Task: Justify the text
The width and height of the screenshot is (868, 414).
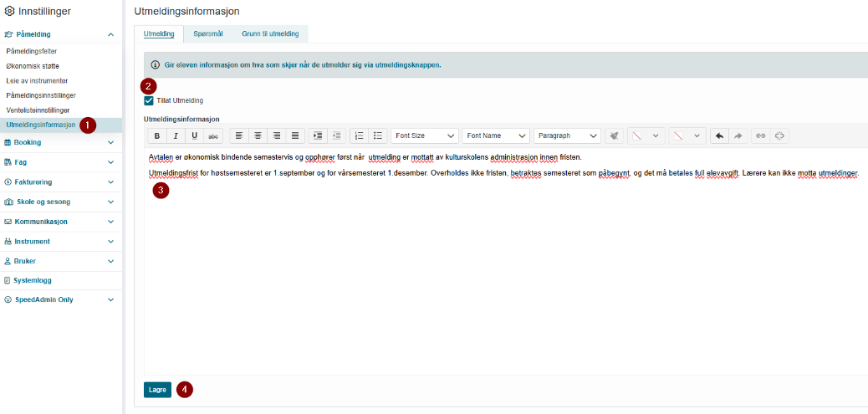Action: pyautogui.click(x=295, y=135)
